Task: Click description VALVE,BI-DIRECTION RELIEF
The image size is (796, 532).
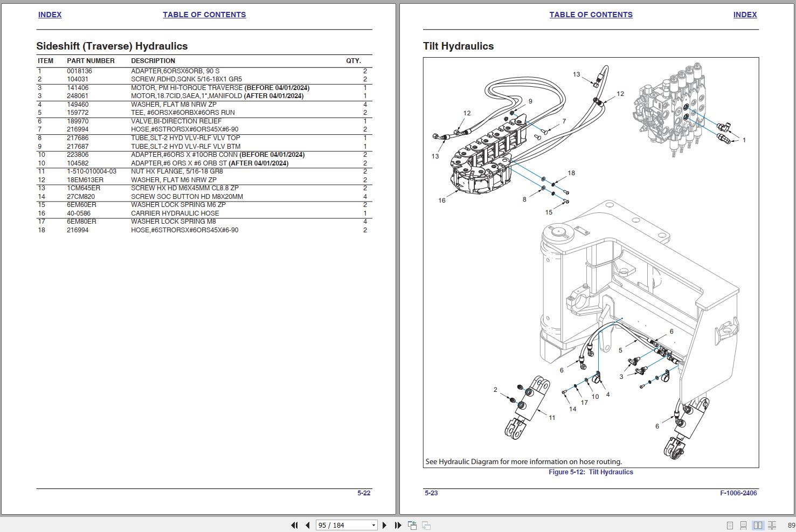Action: [176, 121]
